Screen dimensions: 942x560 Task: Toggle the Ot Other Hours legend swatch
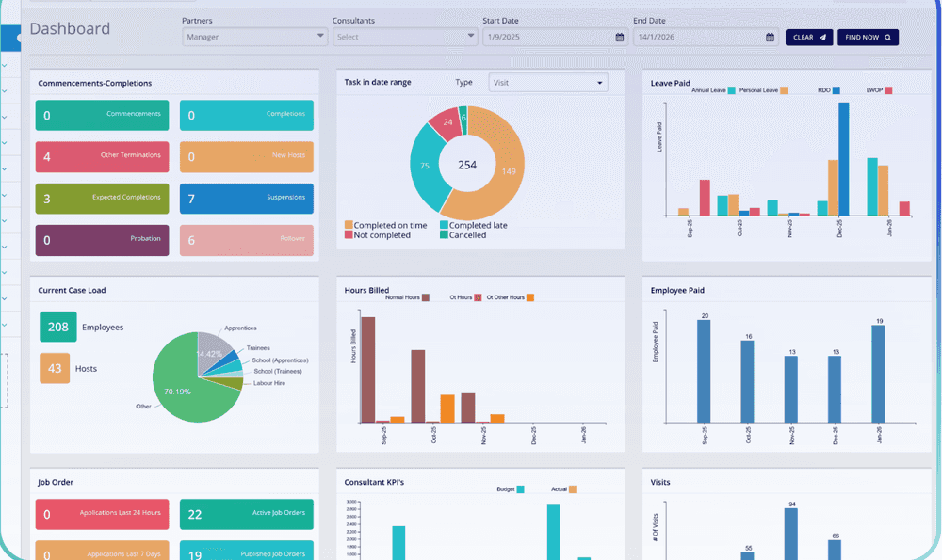tap(530, 297)
